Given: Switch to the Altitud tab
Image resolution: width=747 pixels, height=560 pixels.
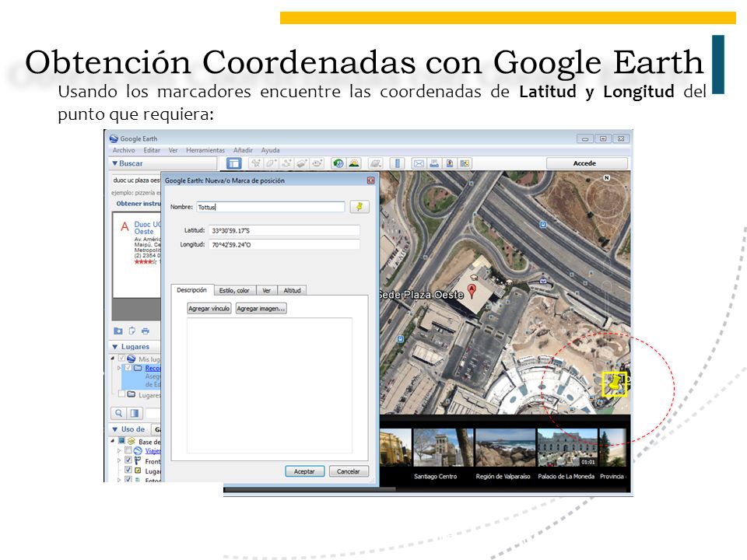Looking at the screenshot, I should [x=292, y=290].
